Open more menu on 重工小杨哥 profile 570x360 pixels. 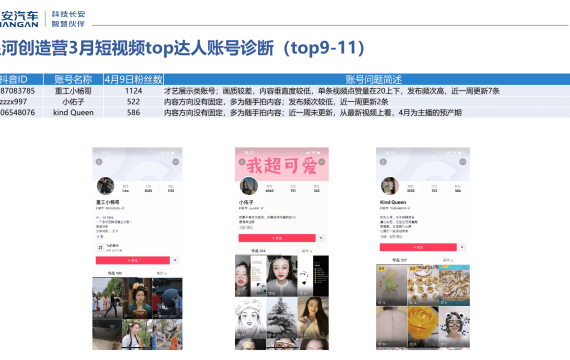click(176, 162)
